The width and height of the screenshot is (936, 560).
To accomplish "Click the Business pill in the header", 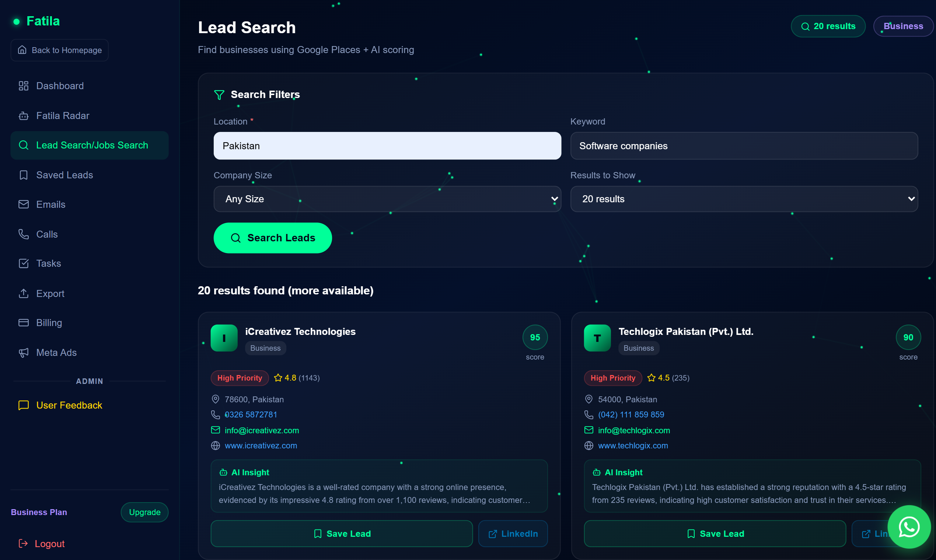I will coord(903,27).
